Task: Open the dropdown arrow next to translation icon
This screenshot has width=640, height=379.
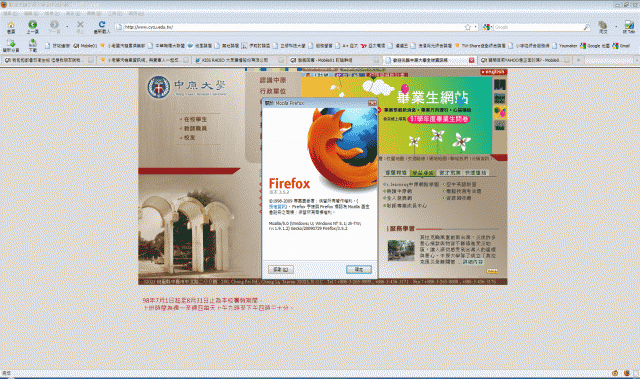Action: [x=616, y=27]
